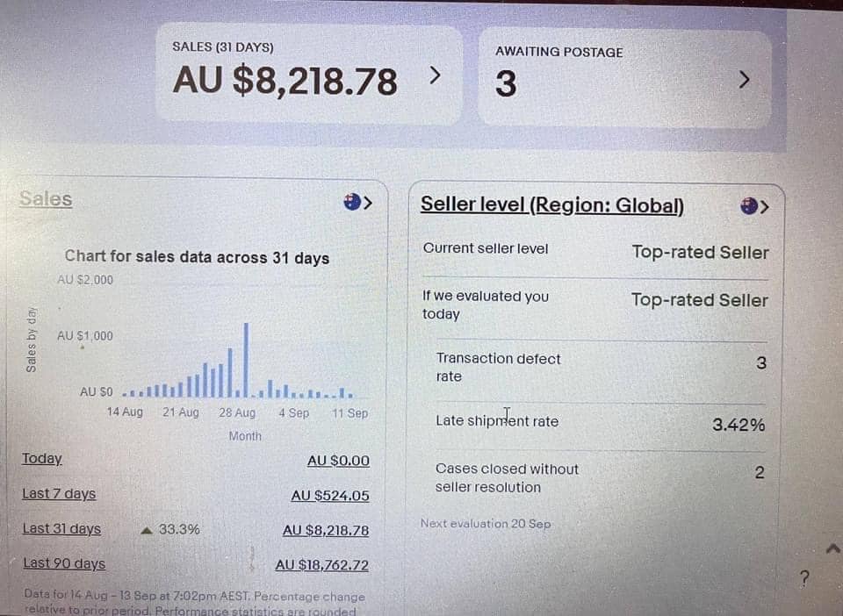Click the question mark help icon
The image size is (843, 616).
click(x=804, y=578)
